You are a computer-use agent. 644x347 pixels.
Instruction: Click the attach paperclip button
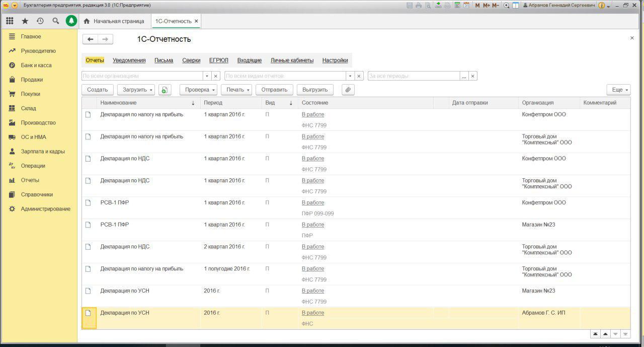click(x=348, y=90)
